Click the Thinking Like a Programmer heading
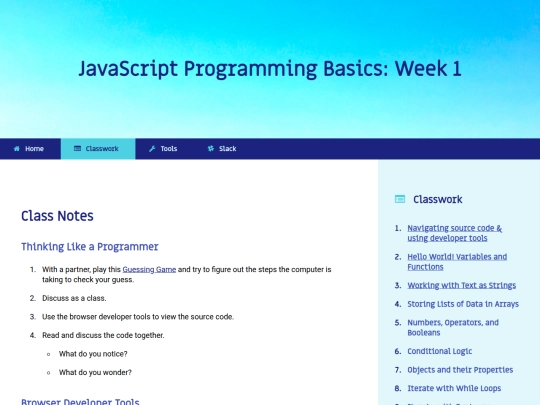 pyautogui.click(x=90, y=247)
